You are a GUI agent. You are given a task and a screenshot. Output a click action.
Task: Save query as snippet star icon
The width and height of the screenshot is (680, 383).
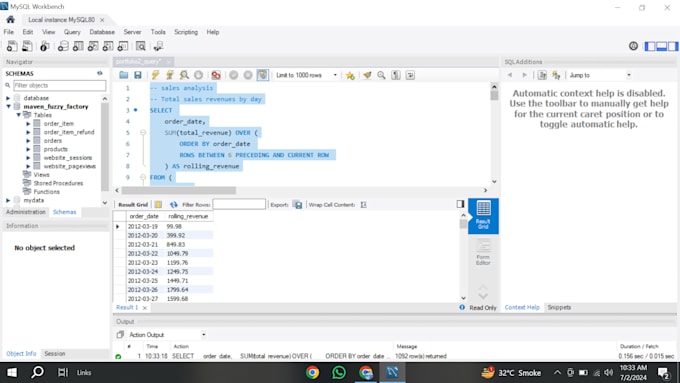coord(350,75)
